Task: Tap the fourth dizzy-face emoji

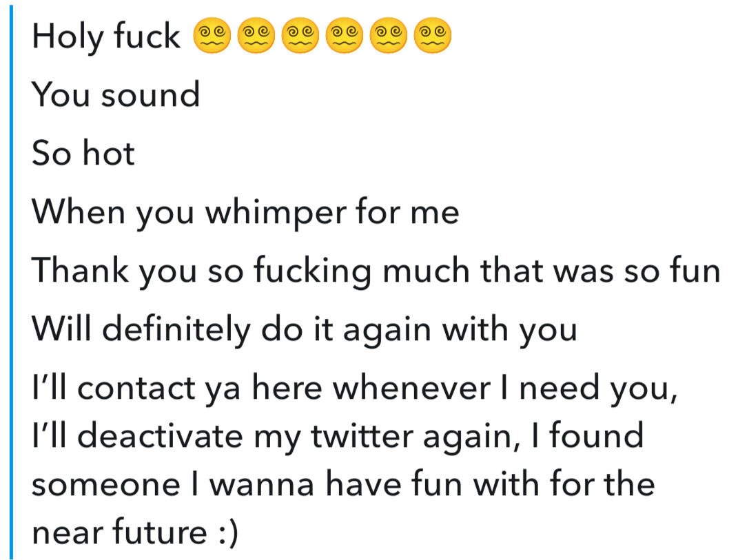Action: tap(345, 37)
